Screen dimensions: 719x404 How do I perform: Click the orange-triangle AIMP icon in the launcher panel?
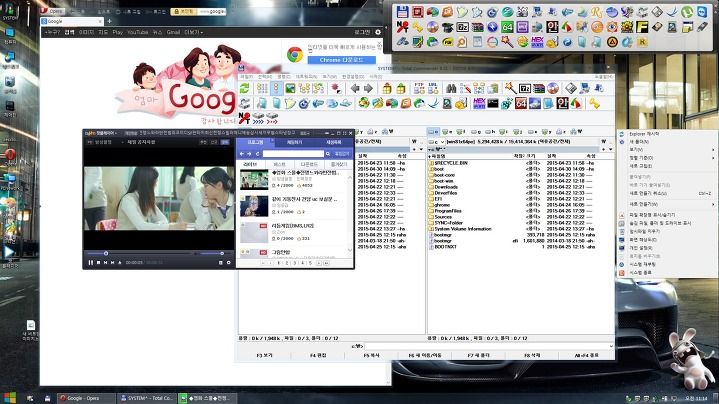coord(612,42)
